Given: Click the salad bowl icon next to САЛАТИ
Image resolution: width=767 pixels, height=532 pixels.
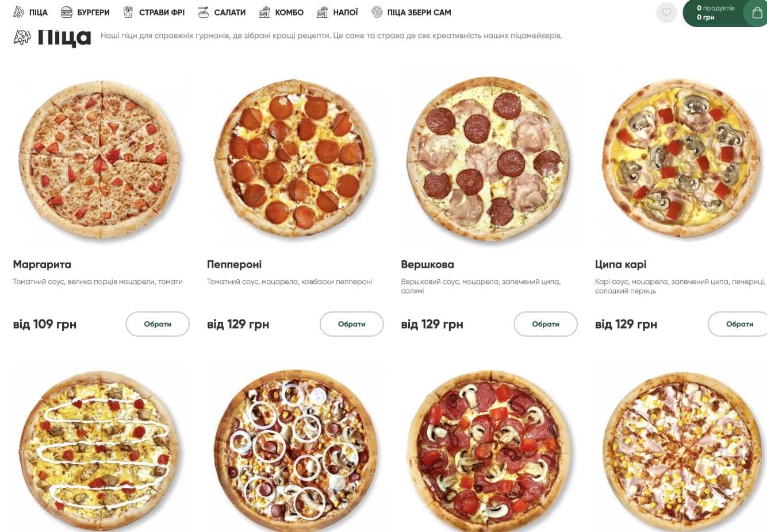Looking at the screenshot, I should 204,12.
